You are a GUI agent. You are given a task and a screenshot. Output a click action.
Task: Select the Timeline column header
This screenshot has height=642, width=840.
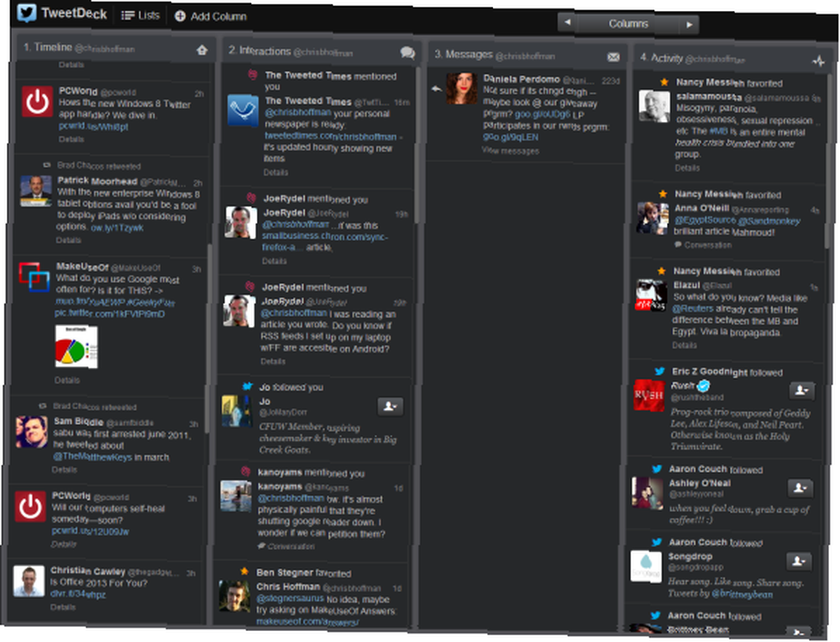click(117, 49)
